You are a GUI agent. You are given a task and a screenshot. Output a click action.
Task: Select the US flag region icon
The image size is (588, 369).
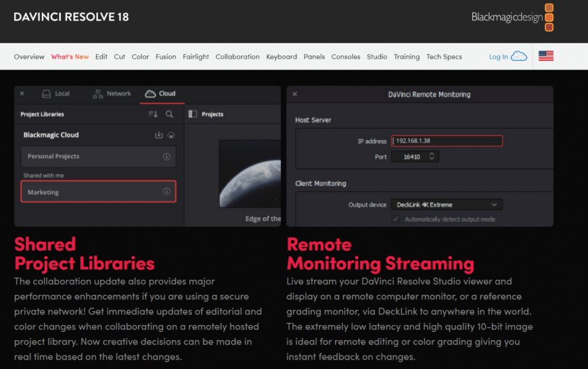[x=546, y=56]
